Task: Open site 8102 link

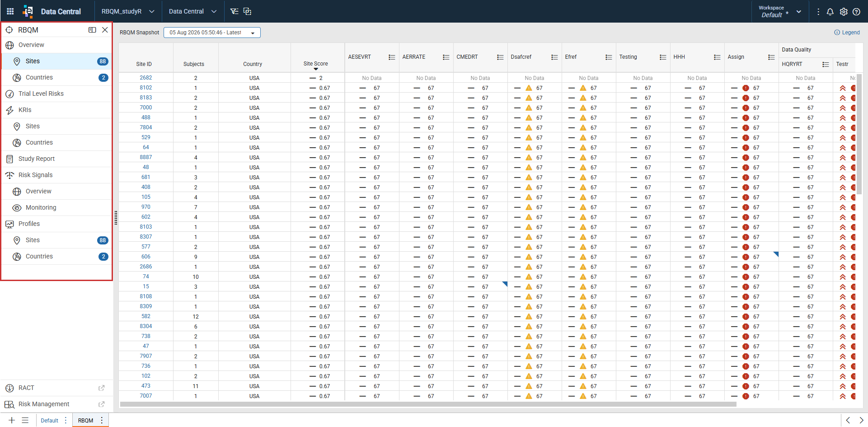Action: 145,88
